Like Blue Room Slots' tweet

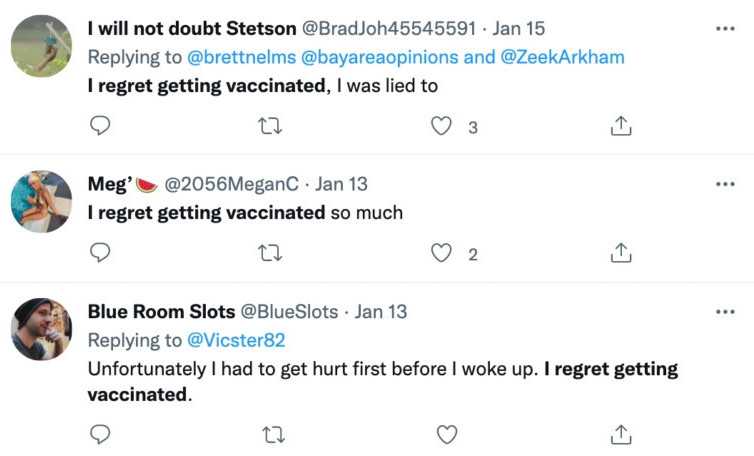point(447,434)
